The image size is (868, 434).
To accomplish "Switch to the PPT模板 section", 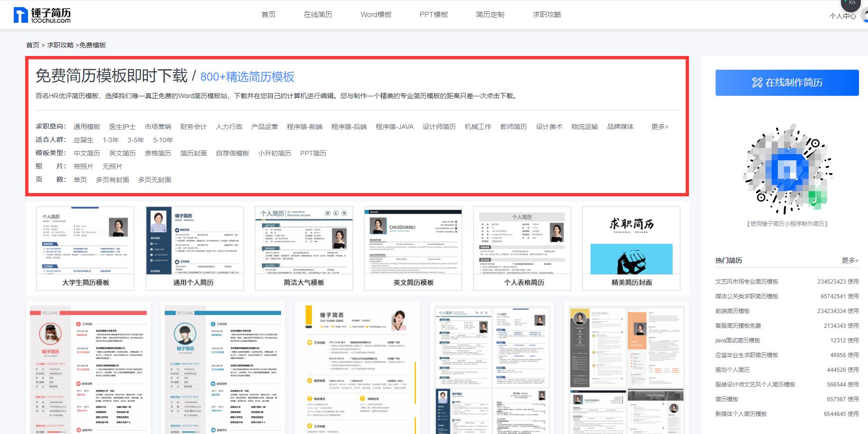I will tap(434, 14).
